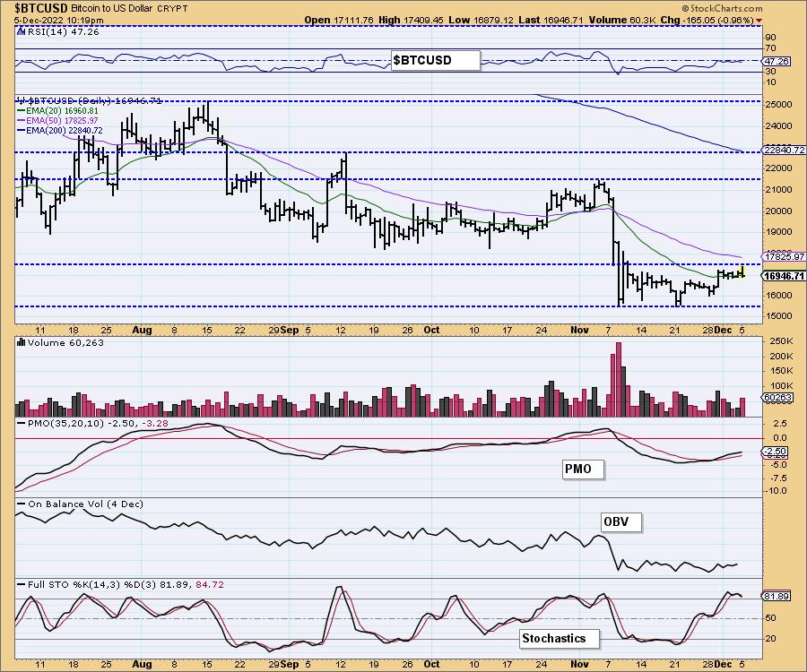Click the On Balance Vol (4 Dec) label
Image resolution: width=807 pixels, height=672 pixels.
[85, 504]
